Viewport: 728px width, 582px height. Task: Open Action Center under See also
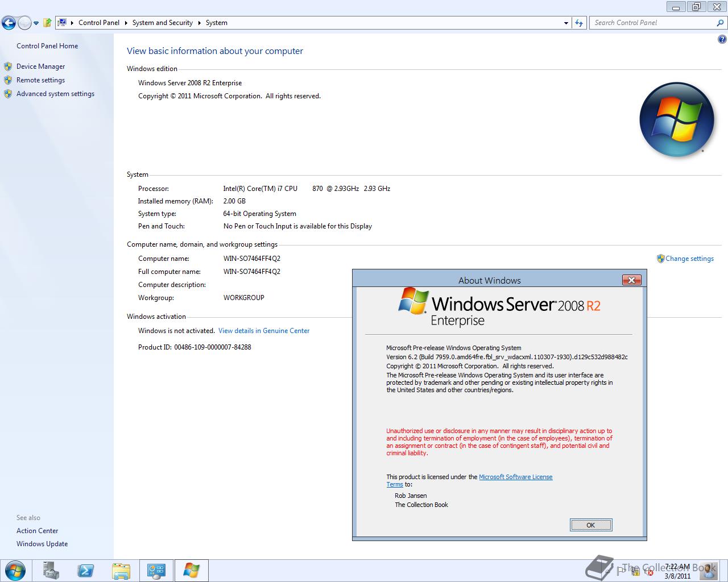click(37, 531)
